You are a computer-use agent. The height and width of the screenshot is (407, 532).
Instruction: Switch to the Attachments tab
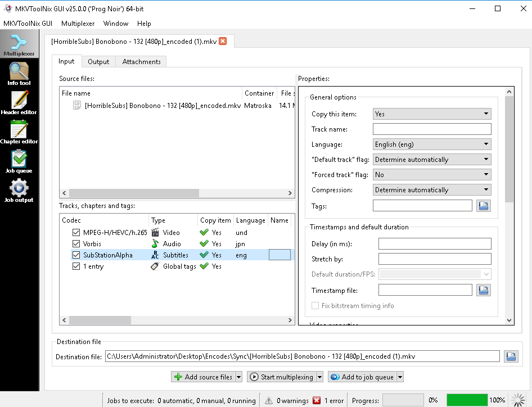[141, 62]
